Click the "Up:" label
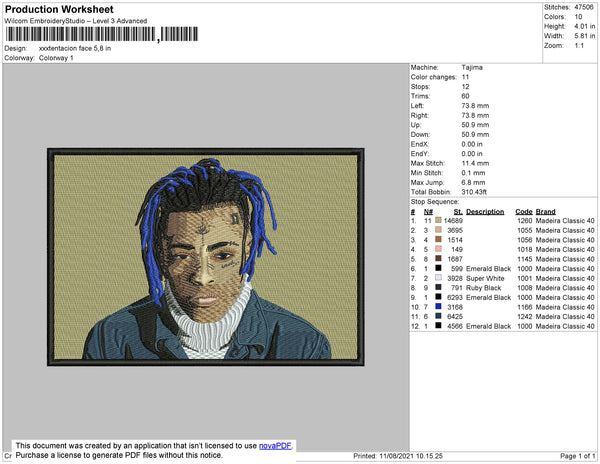The image size is (600, 464). tap(416, 125)
